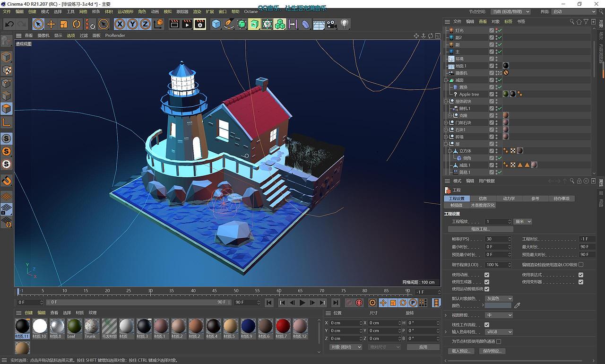Jump to the end of the animation

tap(335, 303)
